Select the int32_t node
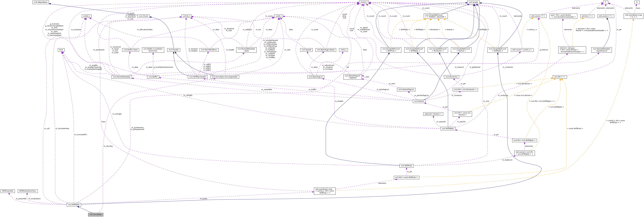This screenshot has width=644, height=217. (343, 50)
